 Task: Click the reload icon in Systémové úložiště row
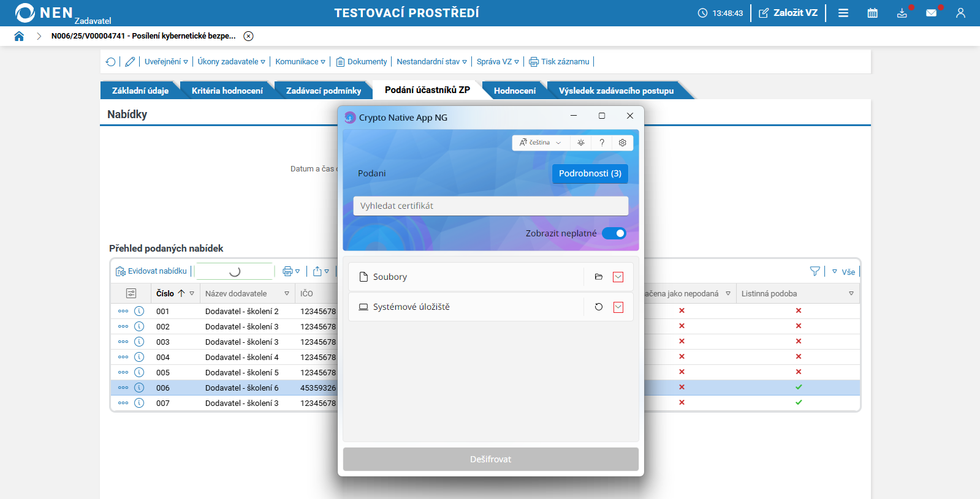point(599,307)
